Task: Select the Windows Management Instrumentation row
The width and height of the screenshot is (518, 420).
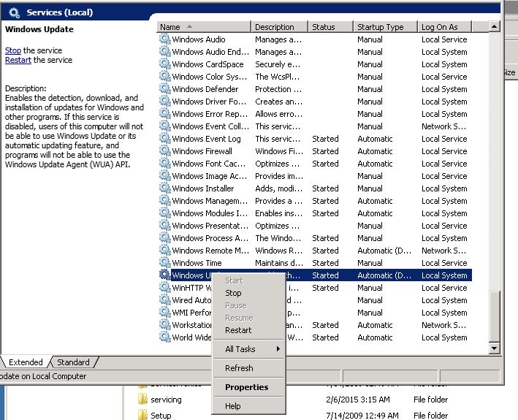Action: (314, 201)
